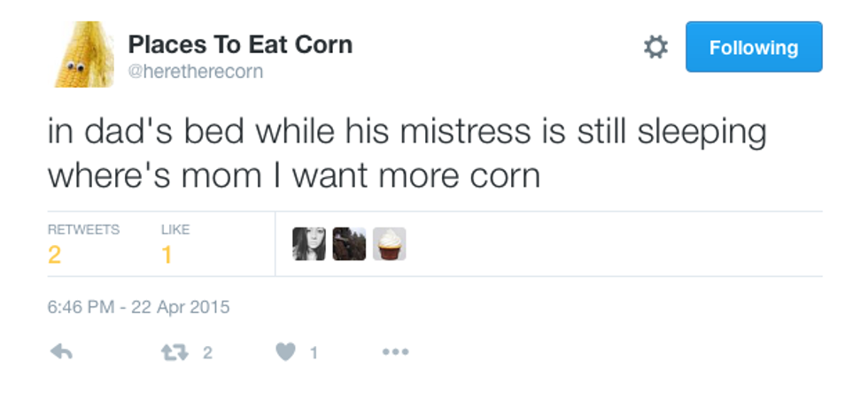Open the more options ellipsis icon
868x400 pixels.
(x=394, y=352)
